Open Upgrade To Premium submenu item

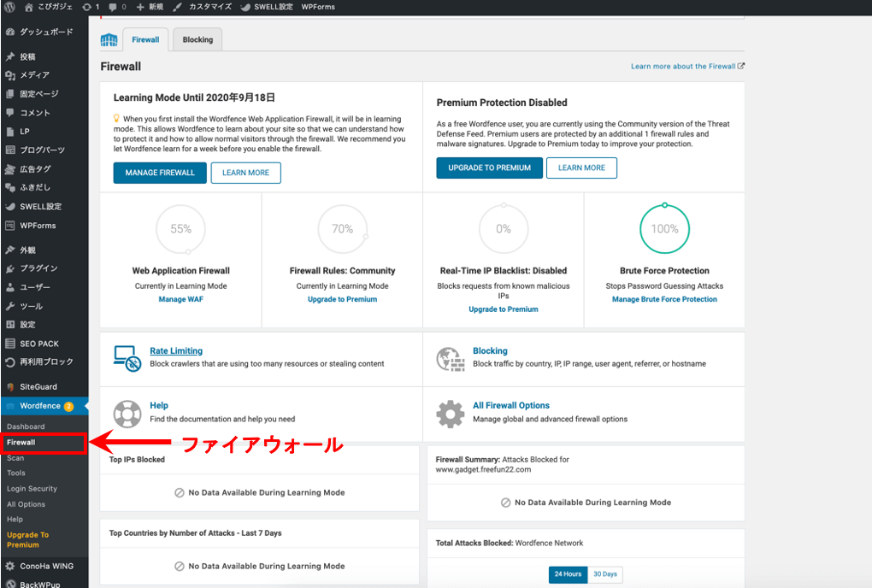tap(28, 539)
